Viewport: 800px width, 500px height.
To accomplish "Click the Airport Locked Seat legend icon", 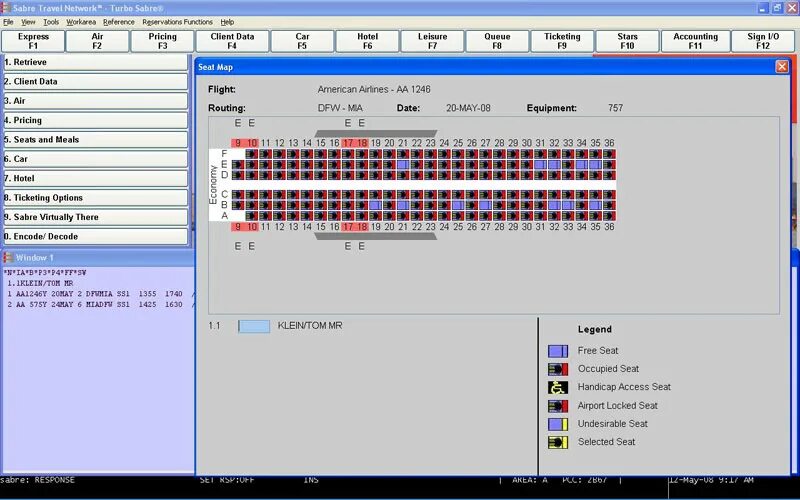I will (558, 406).
